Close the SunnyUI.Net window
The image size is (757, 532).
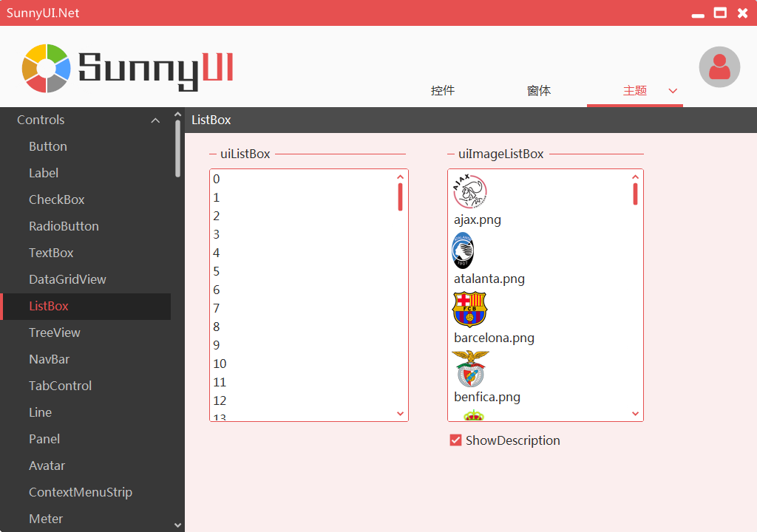(x=742, y=13)
